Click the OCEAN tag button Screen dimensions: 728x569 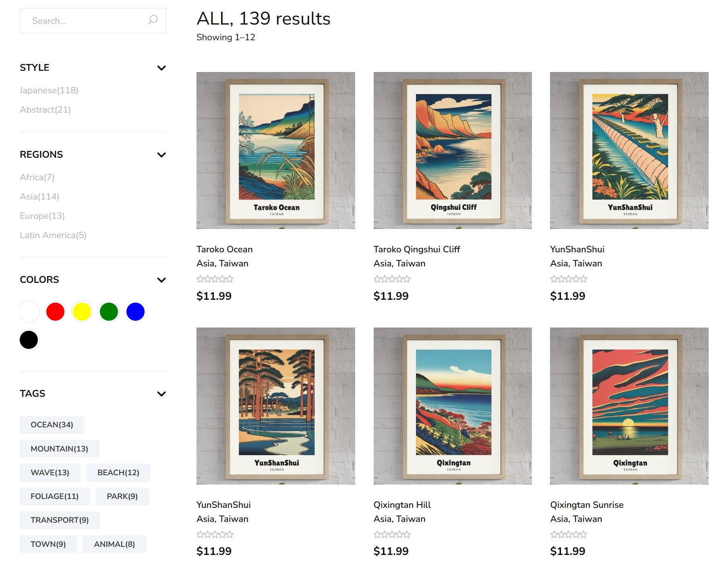pos(52,425)
